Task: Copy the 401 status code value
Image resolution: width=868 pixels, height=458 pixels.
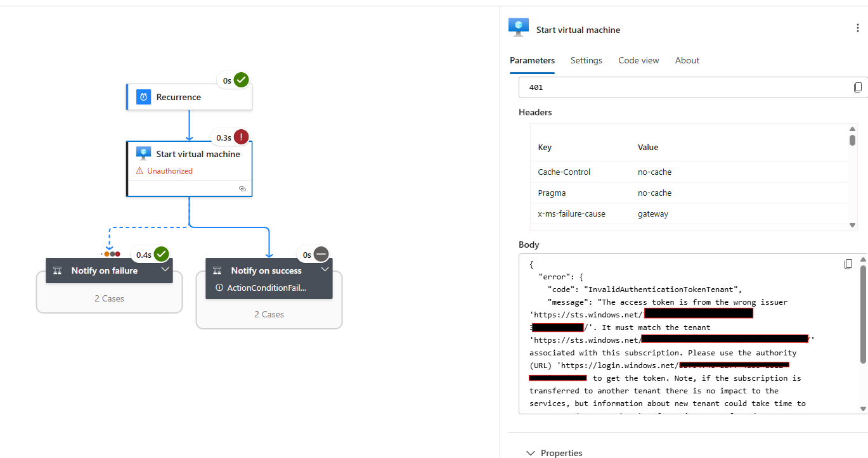Action: point(858,87)
